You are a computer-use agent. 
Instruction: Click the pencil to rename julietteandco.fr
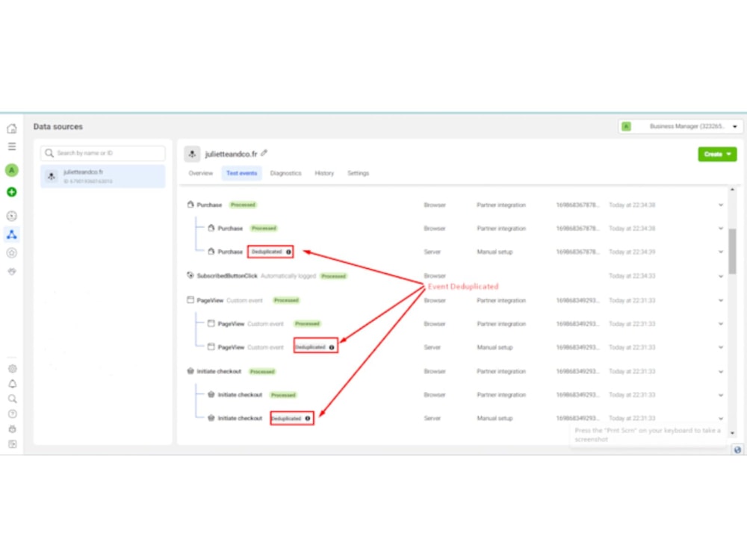point(265,154)
